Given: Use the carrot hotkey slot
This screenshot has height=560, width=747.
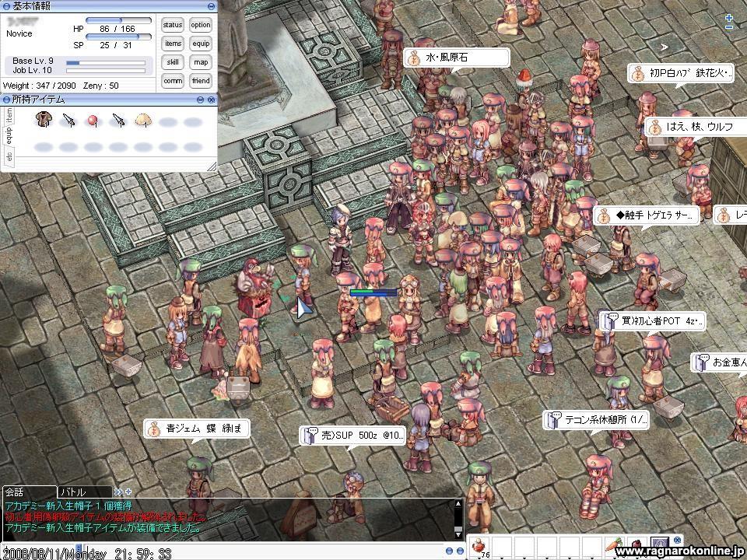Looking at the screenshot, I should [x=614, y=546].
